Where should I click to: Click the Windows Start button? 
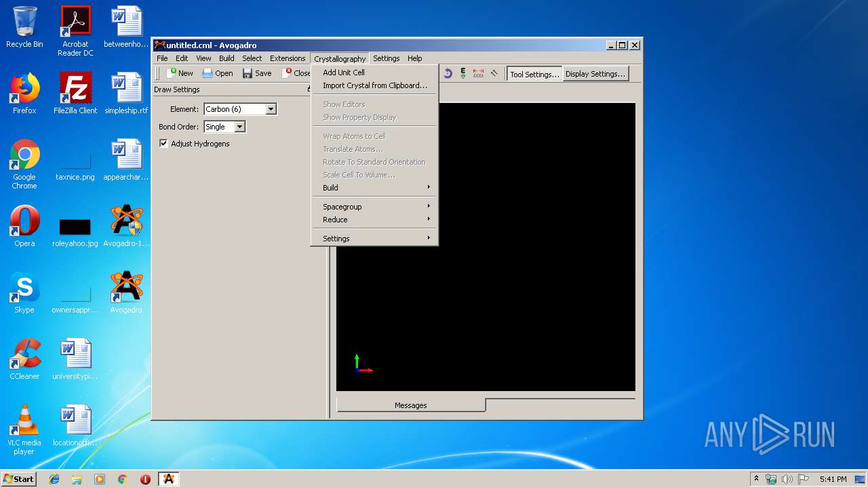point(19,479)
